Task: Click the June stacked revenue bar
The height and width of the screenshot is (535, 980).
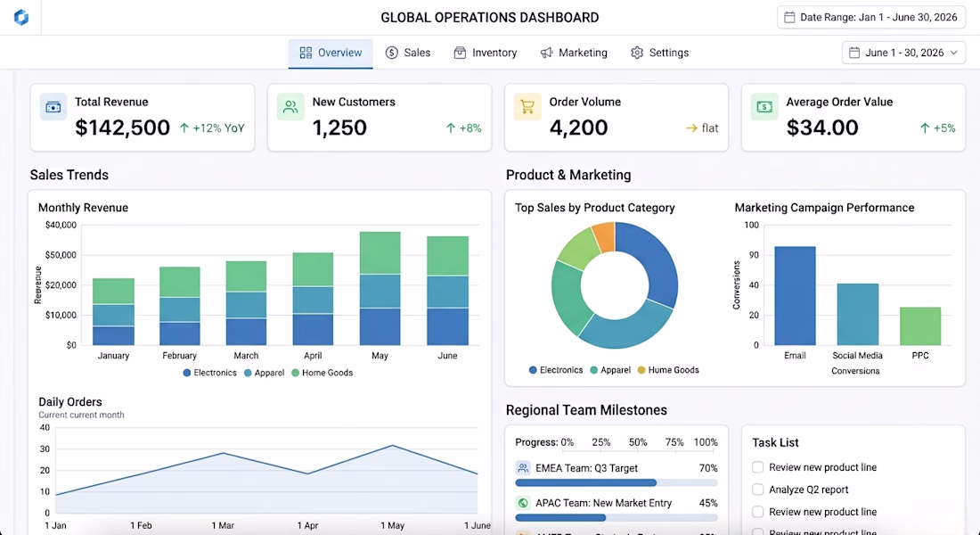Action: [x=447, y=291]
